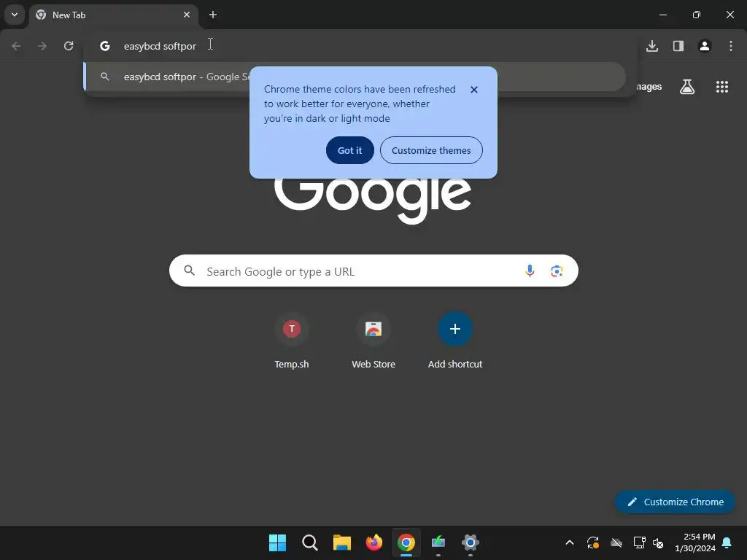Open Settings gear in the taskbar
Screen dimensions: 747x560
[x=471, y=542]
